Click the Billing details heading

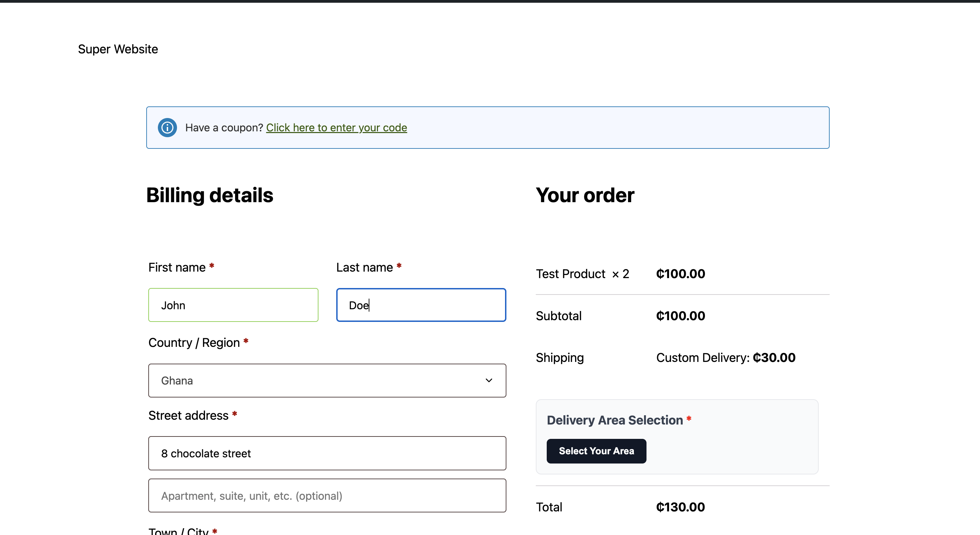click(x=209, y=195)
